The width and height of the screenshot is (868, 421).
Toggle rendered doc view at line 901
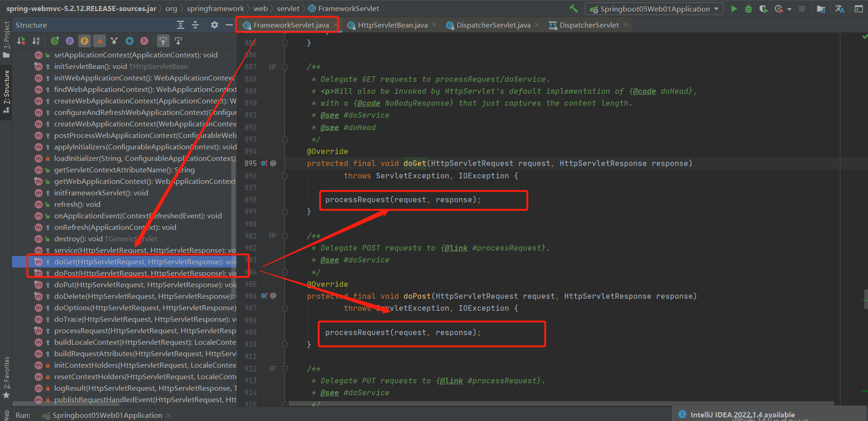(272, 236)
